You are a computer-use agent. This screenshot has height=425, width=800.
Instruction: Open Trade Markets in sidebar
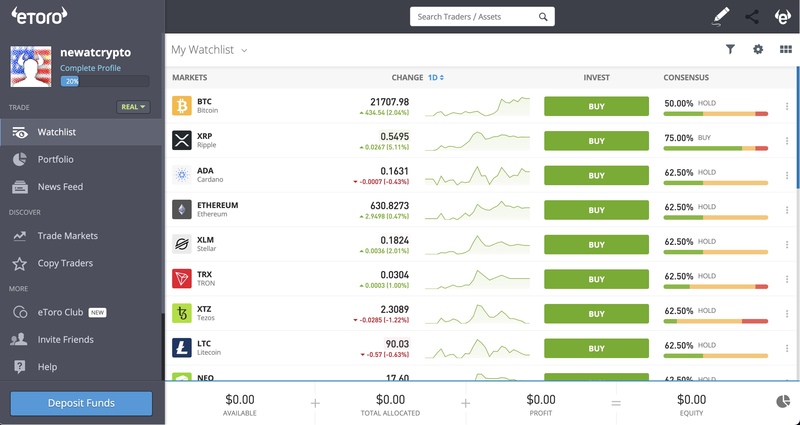tap(67, 236)
